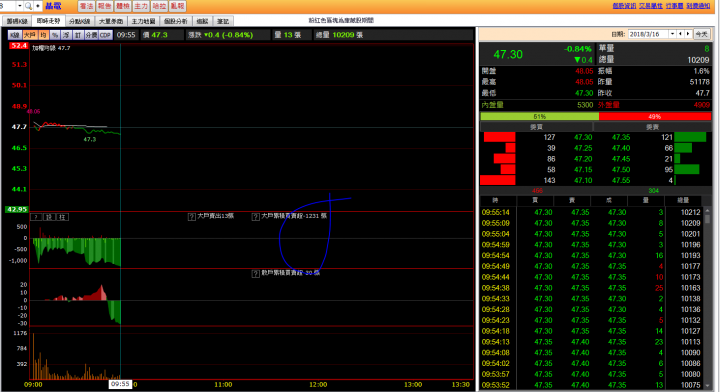Click the 09:55:14 trade row
The width and height of the screenshot is (720, 392).
(x=591, y=212)
